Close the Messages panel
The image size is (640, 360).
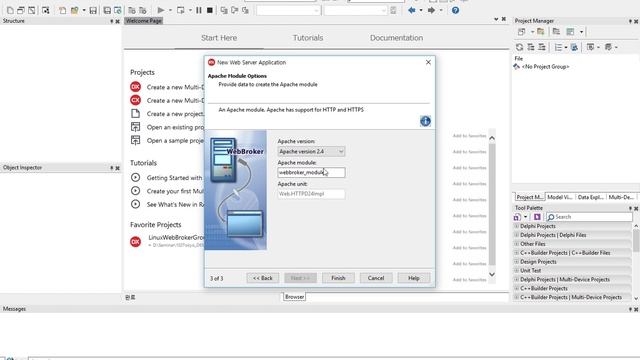click(x=636, y=309)
